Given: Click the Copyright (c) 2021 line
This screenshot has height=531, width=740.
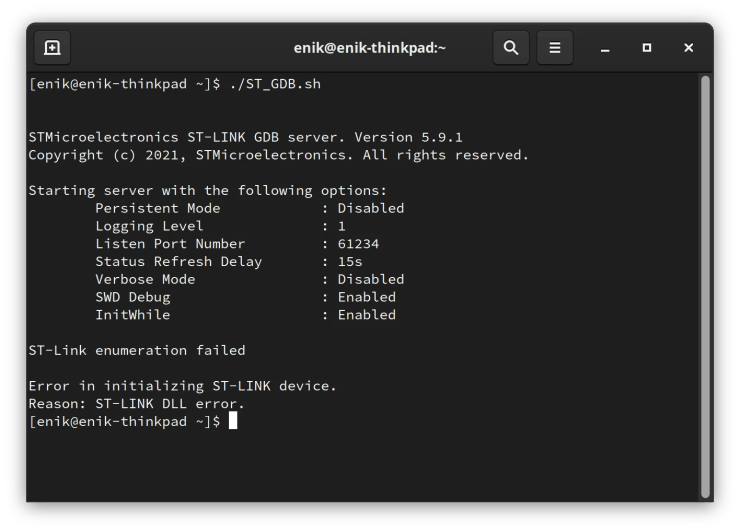Looking at the screenshot, I should click(278, 155).
